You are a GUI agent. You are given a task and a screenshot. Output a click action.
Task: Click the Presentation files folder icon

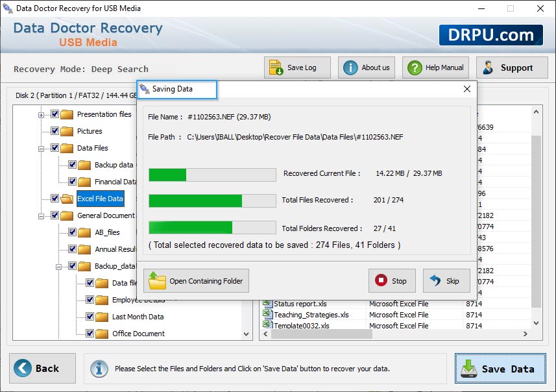[x=67, y=115]
